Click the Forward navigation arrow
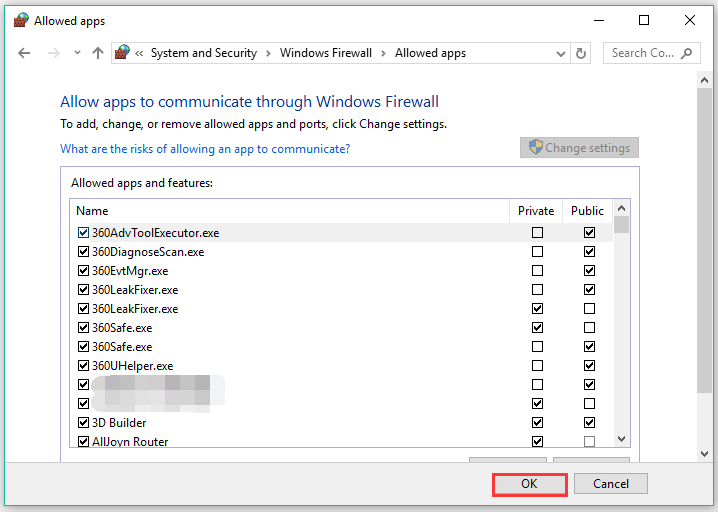Image resolution: width=718 pixels, height=512 pixels. pyautogui.click(x=54, y=53)
